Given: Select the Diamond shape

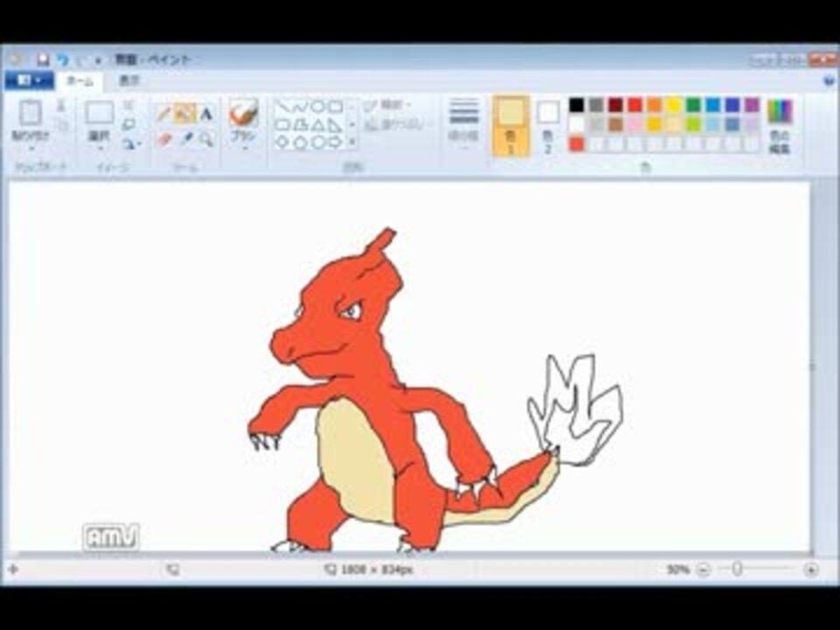Looking at the screenshot, I should click(283, 143).
